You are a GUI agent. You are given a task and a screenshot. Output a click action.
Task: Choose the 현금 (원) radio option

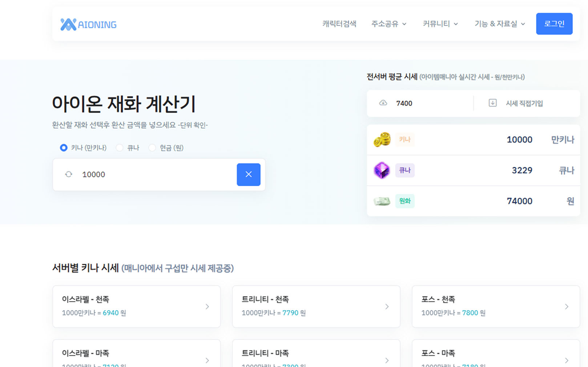tap(152, 148)
